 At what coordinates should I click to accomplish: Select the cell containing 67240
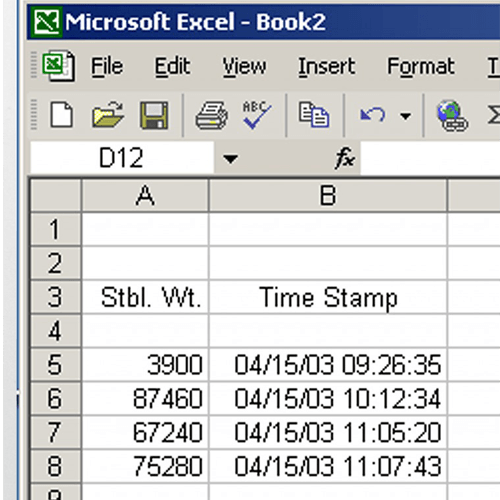[145, 432]
